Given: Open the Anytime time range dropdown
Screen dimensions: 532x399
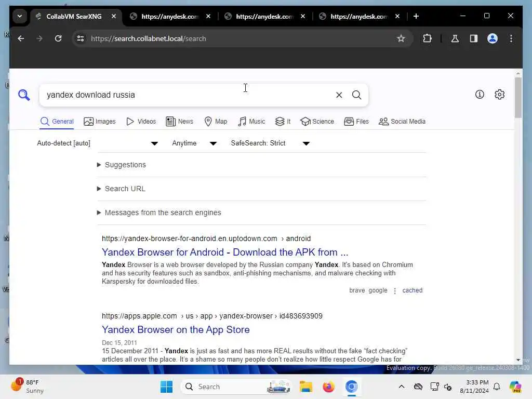Looking at the screenshot, I should pos(194,143).
